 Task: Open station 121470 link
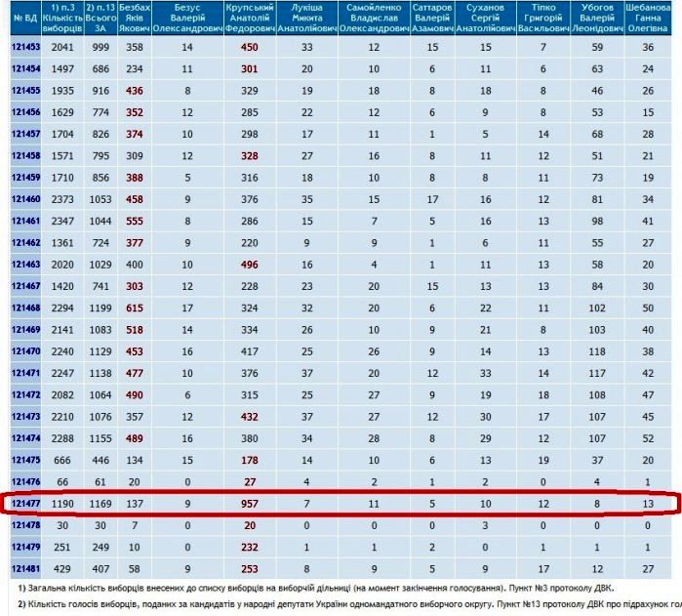point(25,351)
